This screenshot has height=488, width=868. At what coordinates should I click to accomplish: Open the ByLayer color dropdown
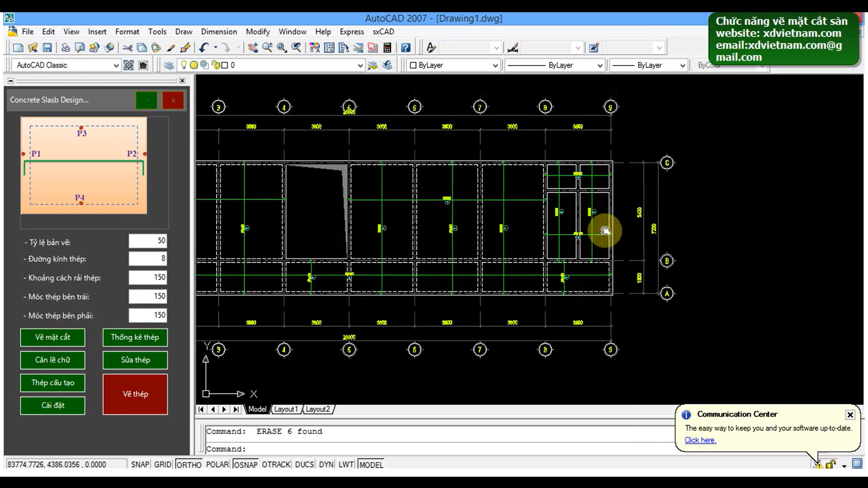point(495,66)
